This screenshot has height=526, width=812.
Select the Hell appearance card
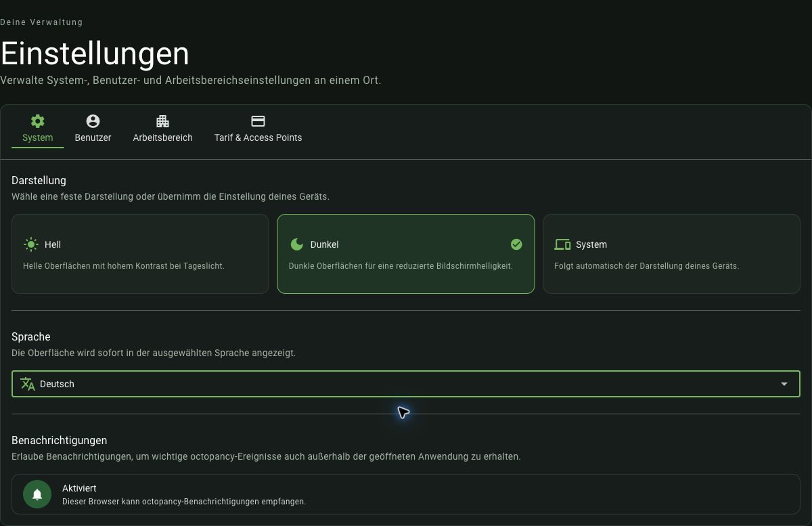coord(140,254)
